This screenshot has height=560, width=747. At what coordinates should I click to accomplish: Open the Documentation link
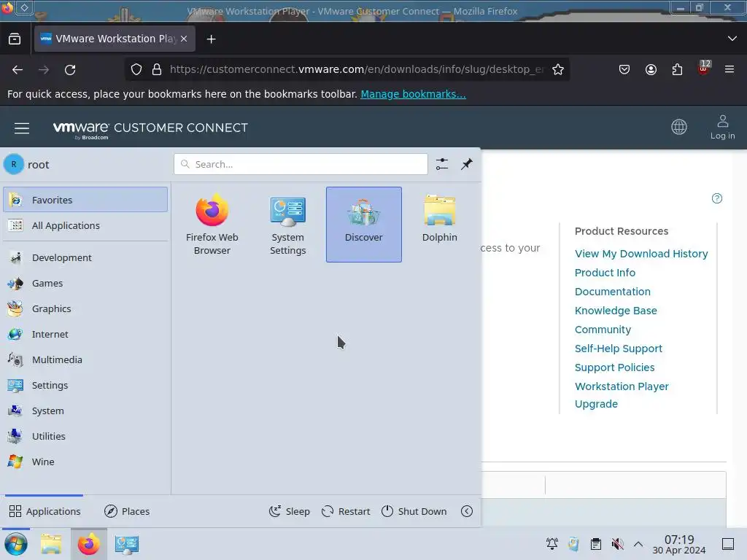[613, 292]
